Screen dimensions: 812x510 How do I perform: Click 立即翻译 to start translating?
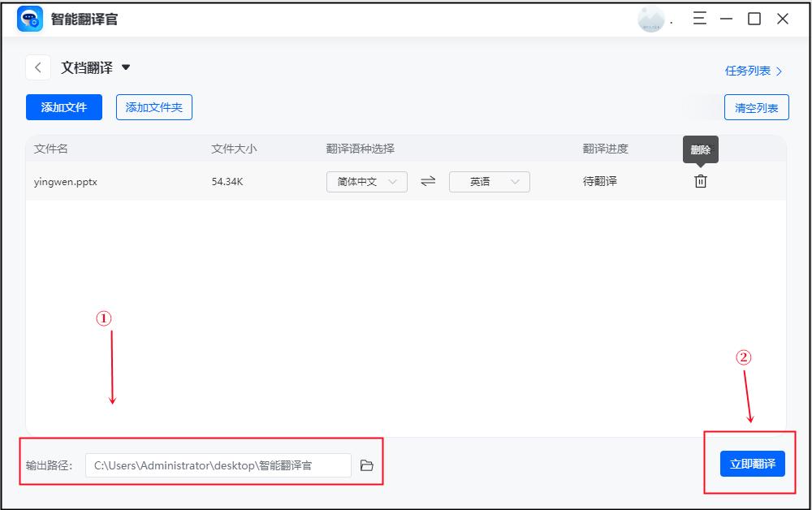[752, 464]
